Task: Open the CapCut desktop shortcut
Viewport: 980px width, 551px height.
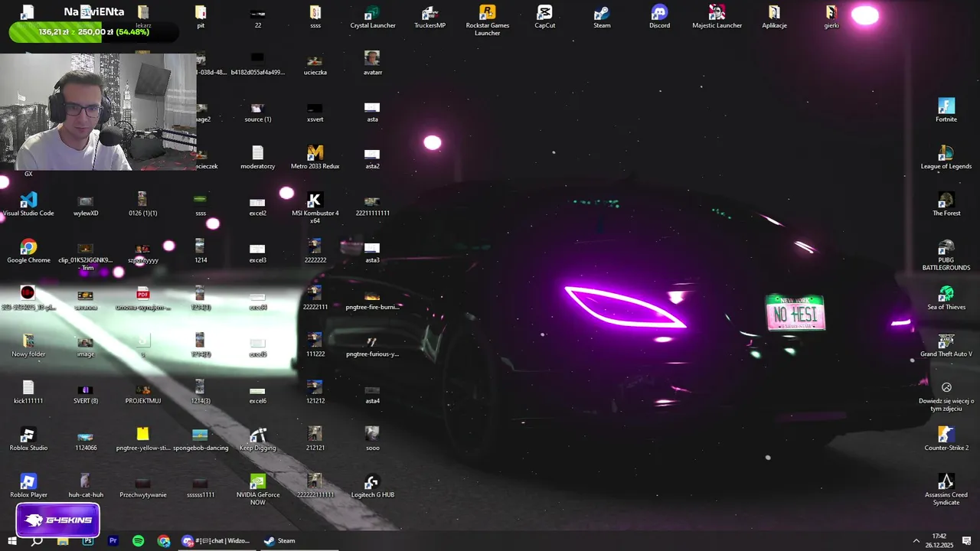Action: point(544,17)
